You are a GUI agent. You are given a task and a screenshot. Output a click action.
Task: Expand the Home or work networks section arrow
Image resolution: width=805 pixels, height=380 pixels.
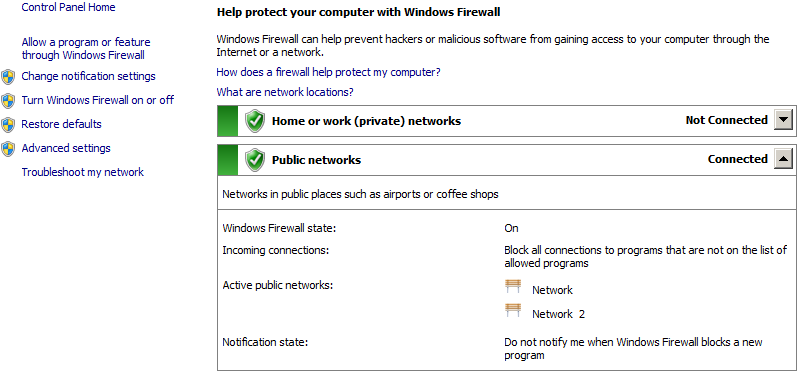click(783, 121)
